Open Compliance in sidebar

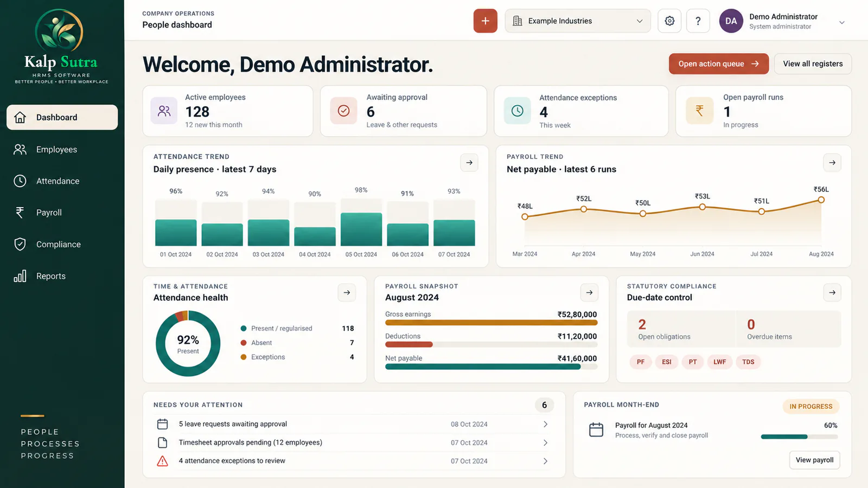pos(62,245)
